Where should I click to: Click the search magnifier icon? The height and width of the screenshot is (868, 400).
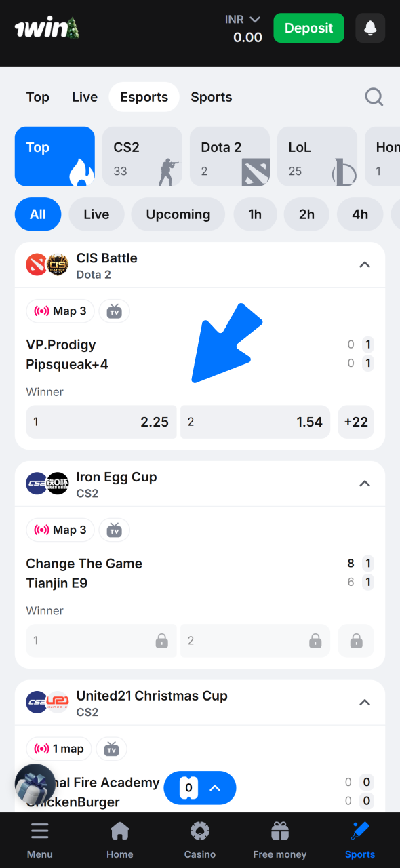374,97
